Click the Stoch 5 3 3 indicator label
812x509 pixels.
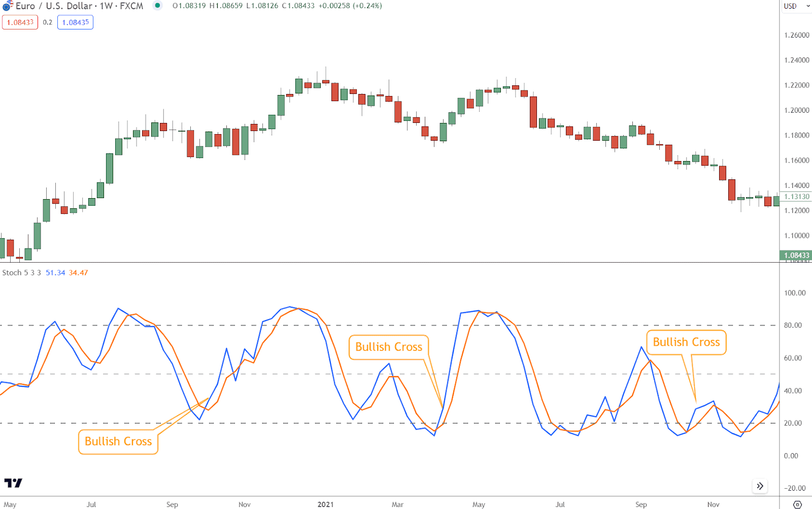tap(21, 273)
